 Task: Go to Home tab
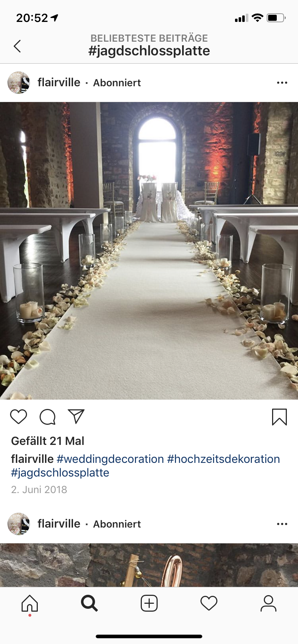point(30,603)
